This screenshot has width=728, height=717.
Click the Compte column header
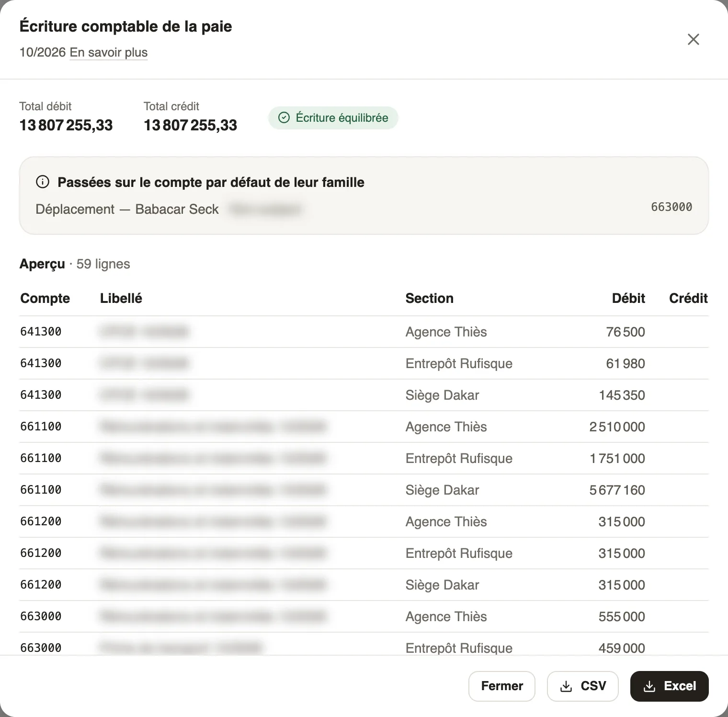45,298
